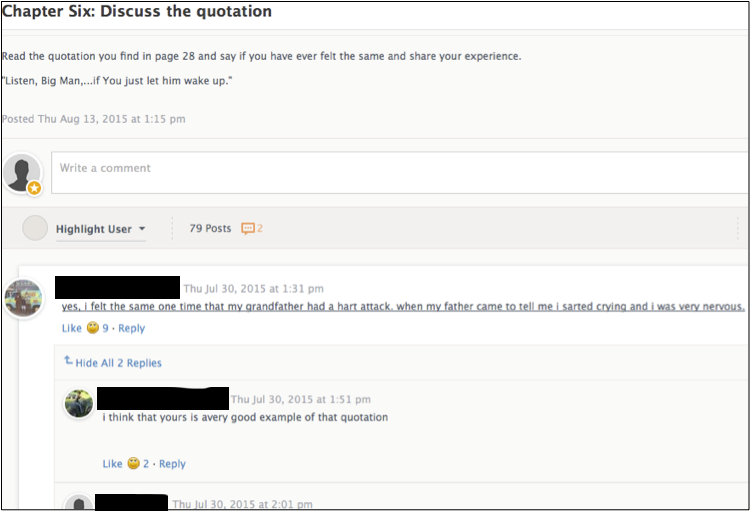Click in the Write a comment field

click(x=400, y=173)
